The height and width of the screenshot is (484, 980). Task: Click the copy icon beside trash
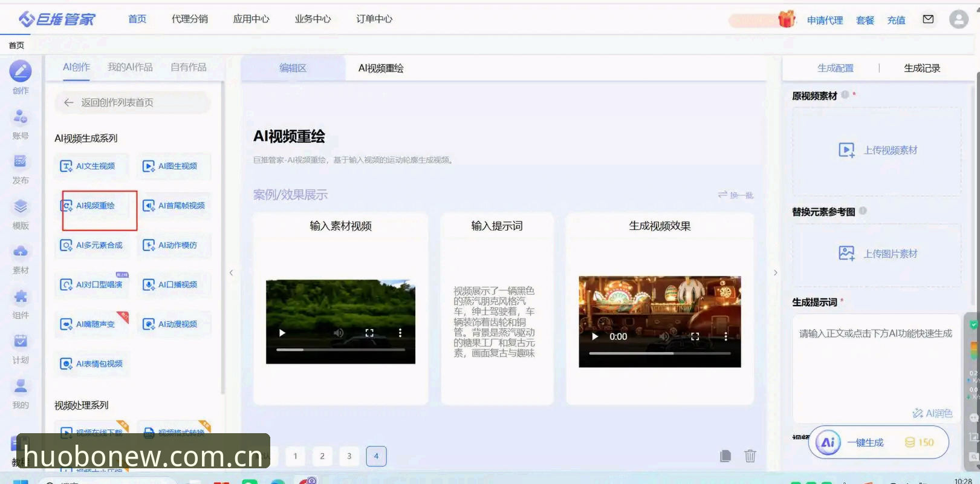pos(725,456)
